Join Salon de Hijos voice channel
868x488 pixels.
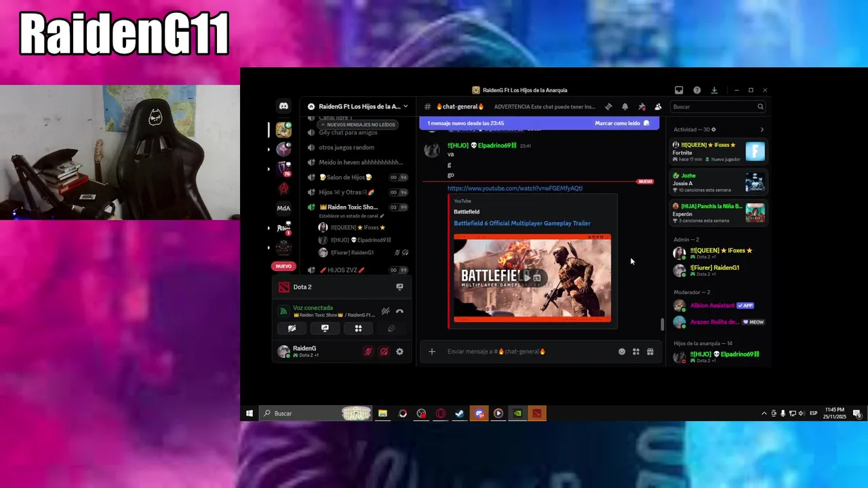357,177
